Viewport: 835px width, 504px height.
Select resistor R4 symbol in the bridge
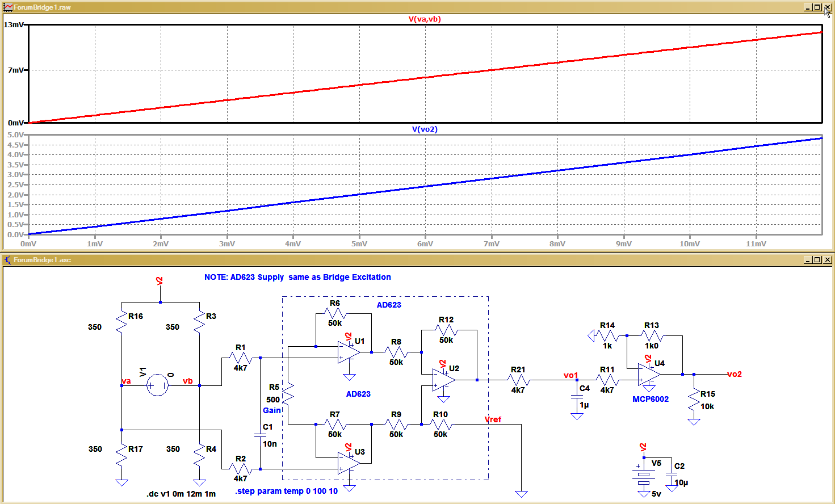pos(199,456)
